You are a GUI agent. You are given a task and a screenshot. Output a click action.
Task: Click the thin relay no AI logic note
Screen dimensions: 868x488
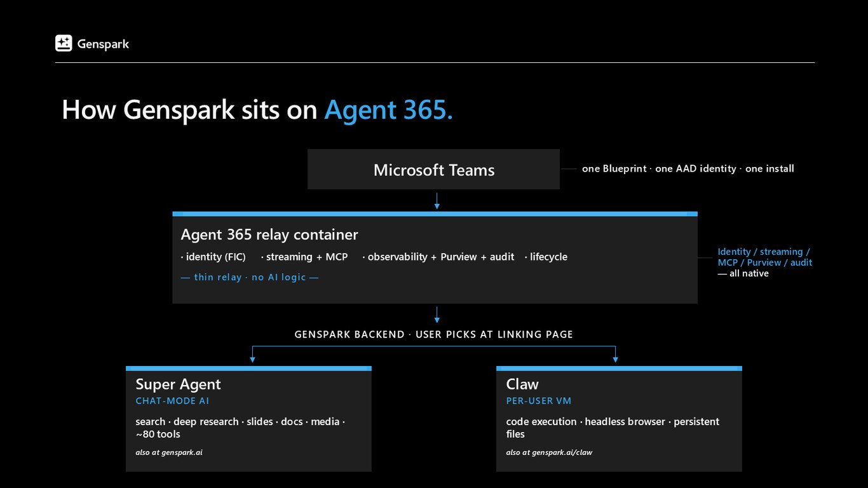(x=250, y=277)
